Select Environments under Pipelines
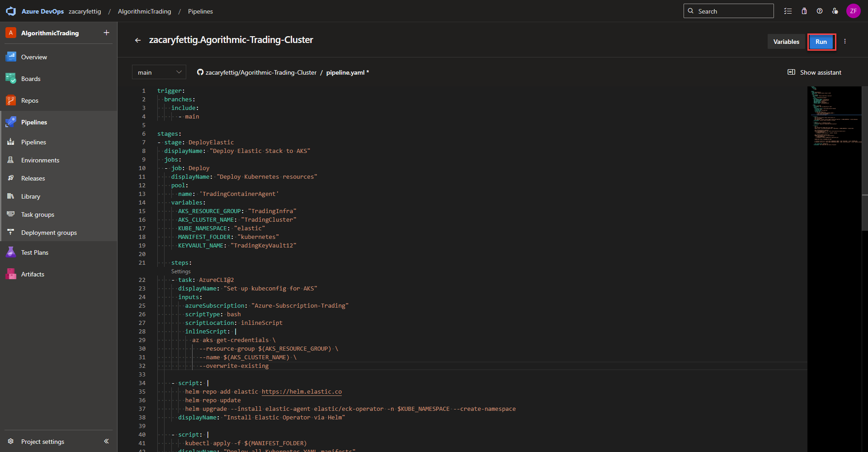Screen dimensions: 868x452 [x=40, y=160]
